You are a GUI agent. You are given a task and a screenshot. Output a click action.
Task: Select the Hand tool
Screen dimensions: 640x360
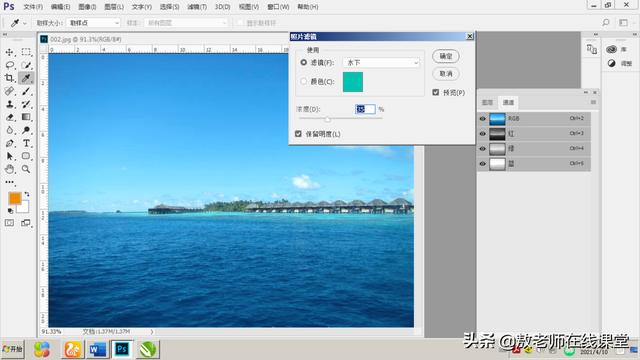[9, 169]
